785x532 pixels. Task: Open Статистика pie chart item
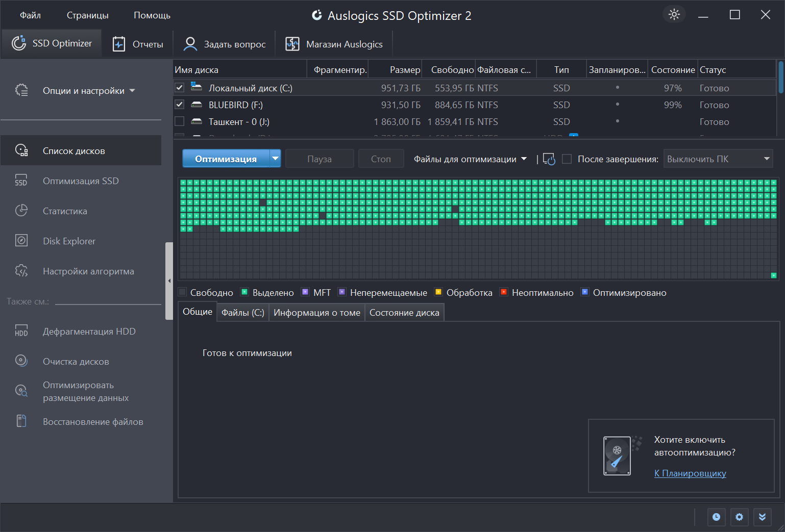pos(64,211)
